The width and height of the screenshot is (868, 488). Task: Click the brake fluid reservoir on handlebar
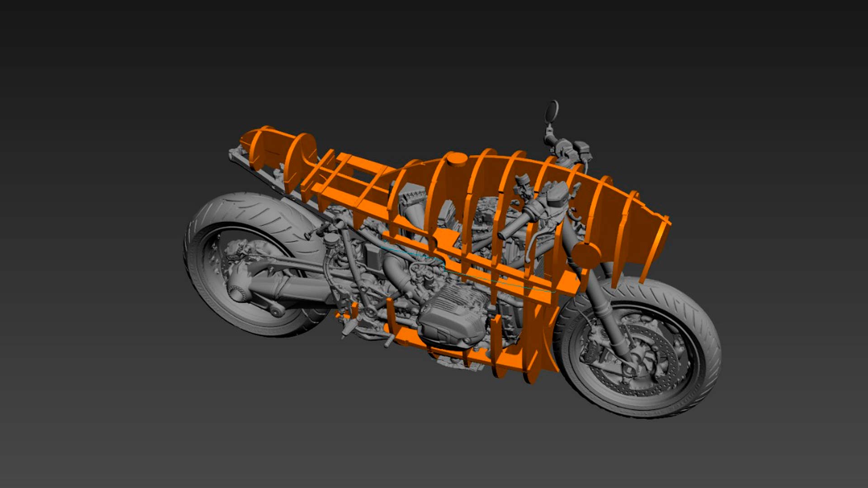pos(557,195)
